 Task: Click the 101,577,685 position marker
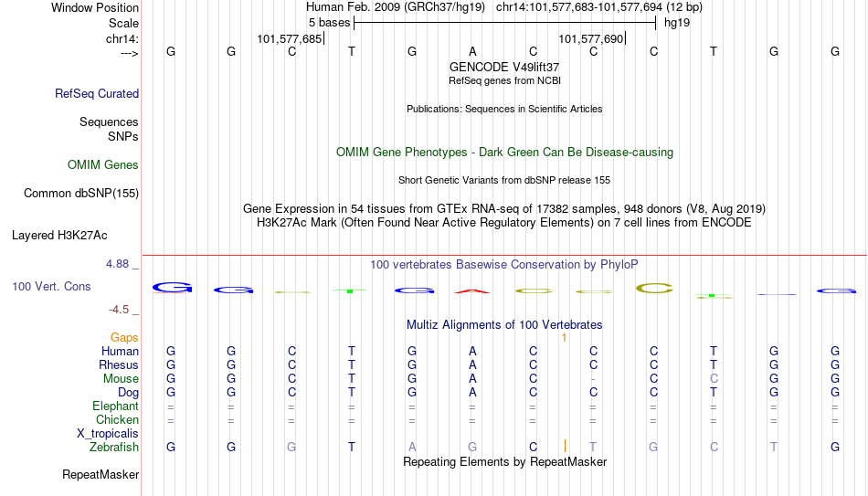coord(289,38)
